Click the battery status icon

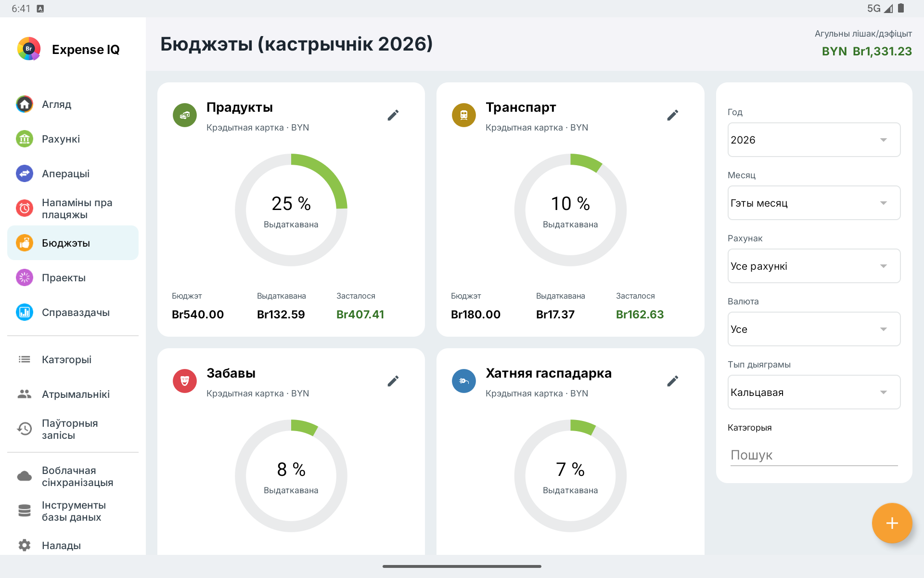(x=901, y=8)
